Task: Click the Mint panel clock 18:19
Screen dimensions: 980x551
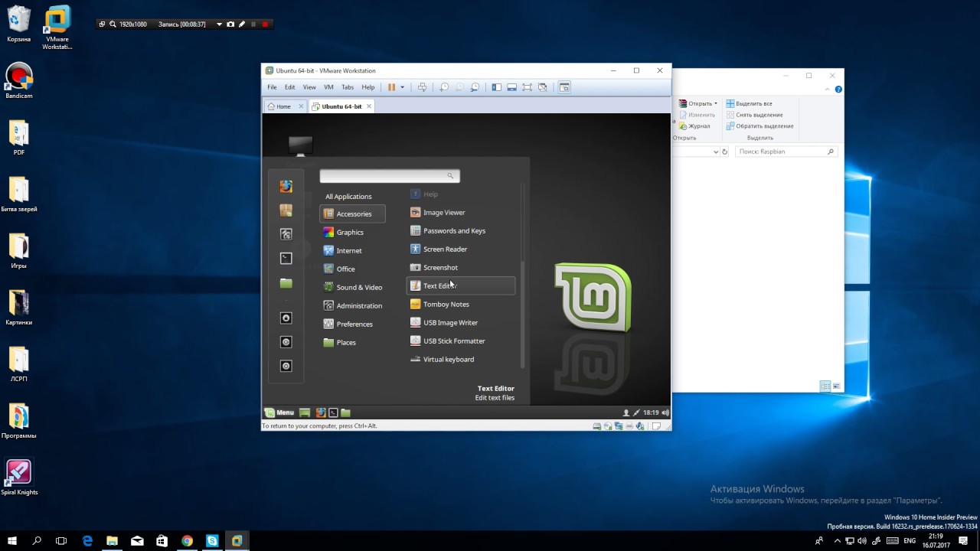Action: (x=651, y=412)
